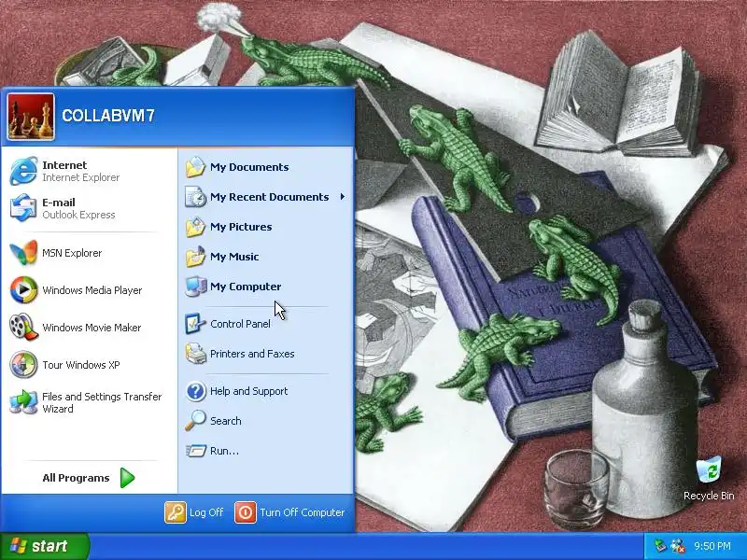Choose Control Panel text entry
The image size is (747, 560).
pyautogui.click(x=240, y=324)
